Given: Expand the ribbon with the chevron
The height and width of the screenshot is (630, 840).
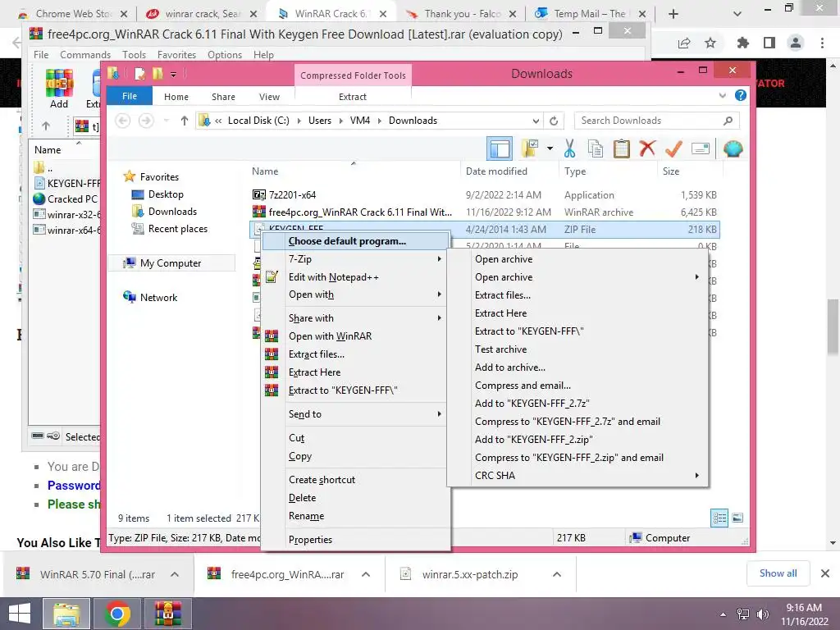Looking at the screenshot, I should click(722, 95).
